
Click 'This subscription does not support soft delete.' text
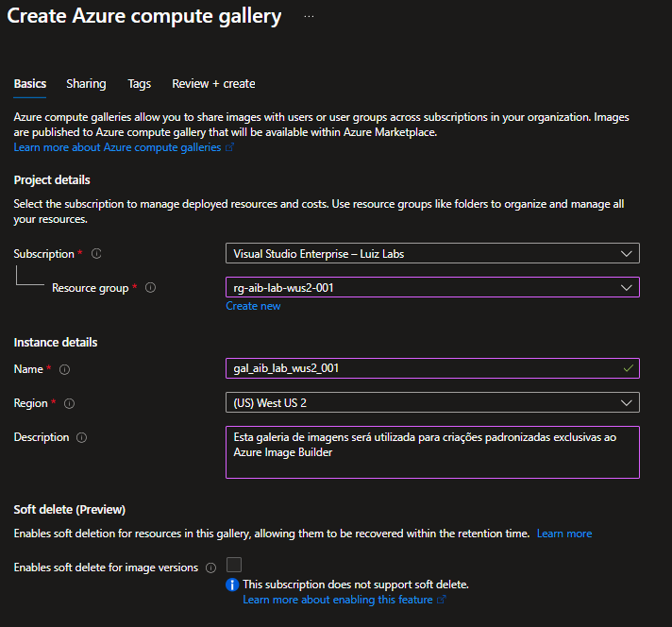point(356,585)
